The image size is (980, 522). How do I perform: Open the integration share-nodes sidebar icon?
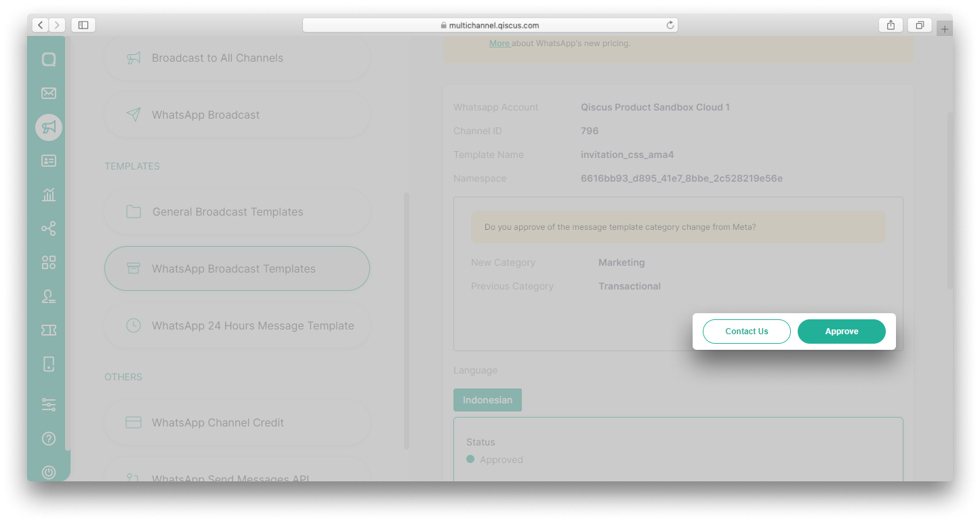pyautogui.click(x=49, y=228)
